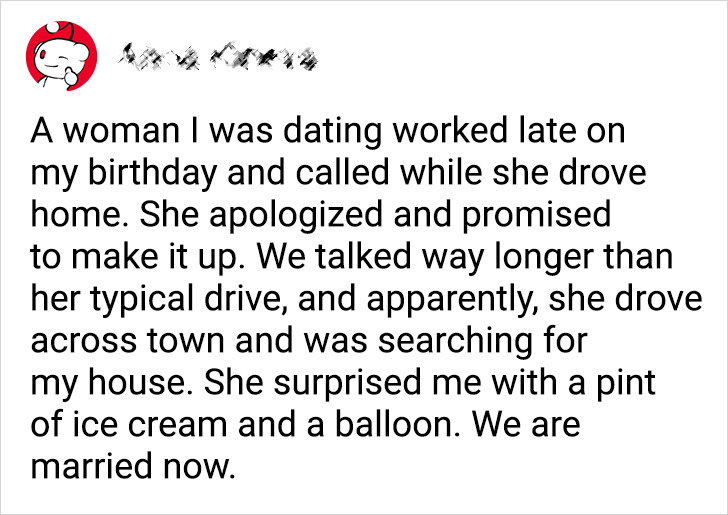Click the Reddit Snoo avatar icon

pos(61,56)
